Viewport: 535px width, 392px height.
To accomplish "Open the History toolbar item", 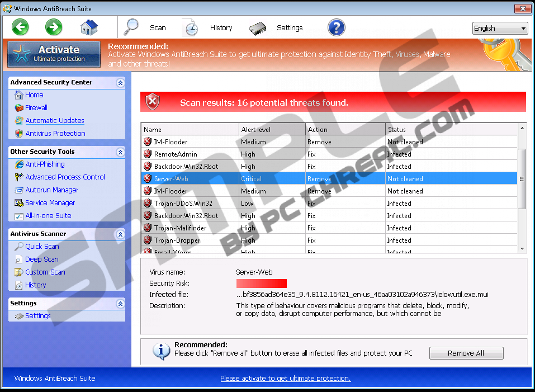I will point(221,27).
